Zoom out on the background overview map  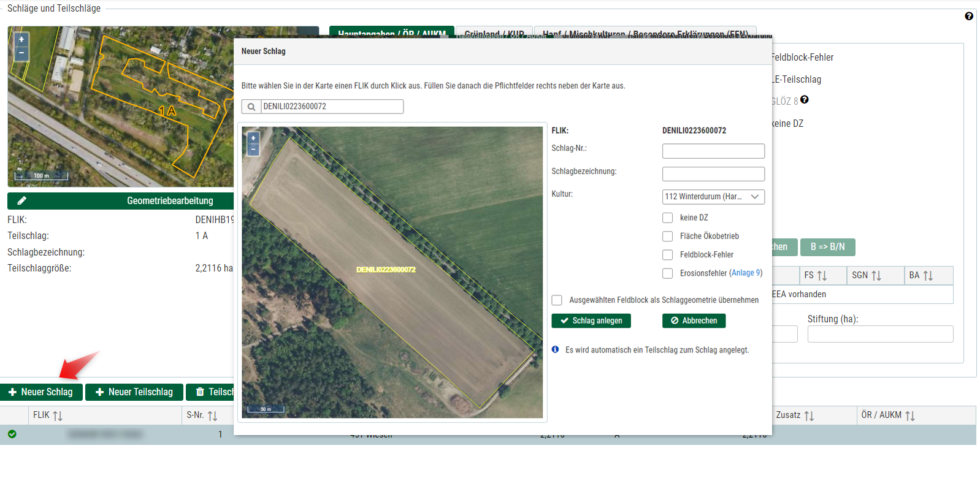click(21, 53)
